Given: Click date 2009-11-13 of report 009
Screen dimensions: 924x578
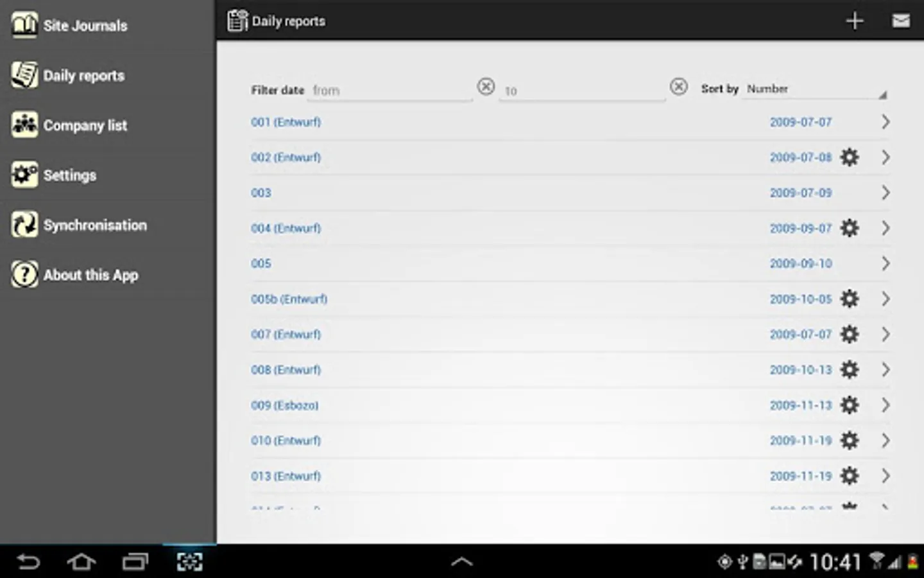Looking at the screenshot, I should (801, 405).
